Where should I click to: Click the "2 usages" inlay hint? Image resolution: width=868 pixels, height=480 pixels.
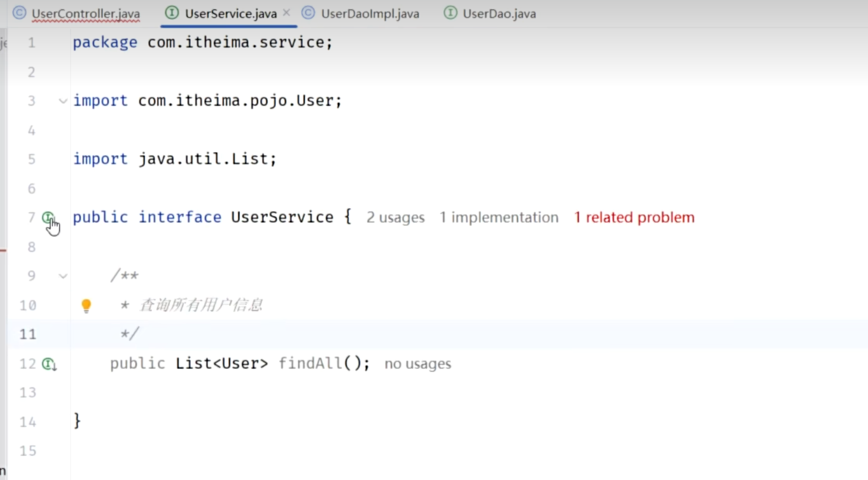[x=395, y=218]
